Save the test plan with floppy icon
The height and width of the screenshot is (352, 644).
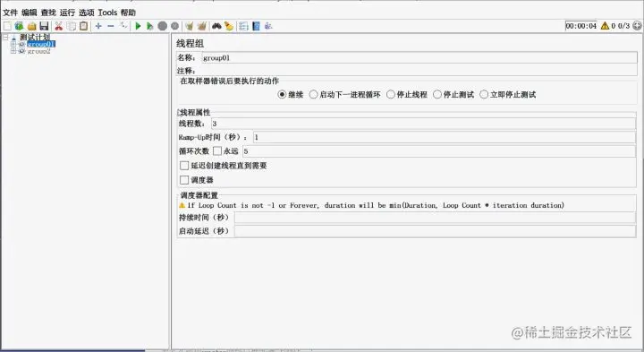coord(44,26)
